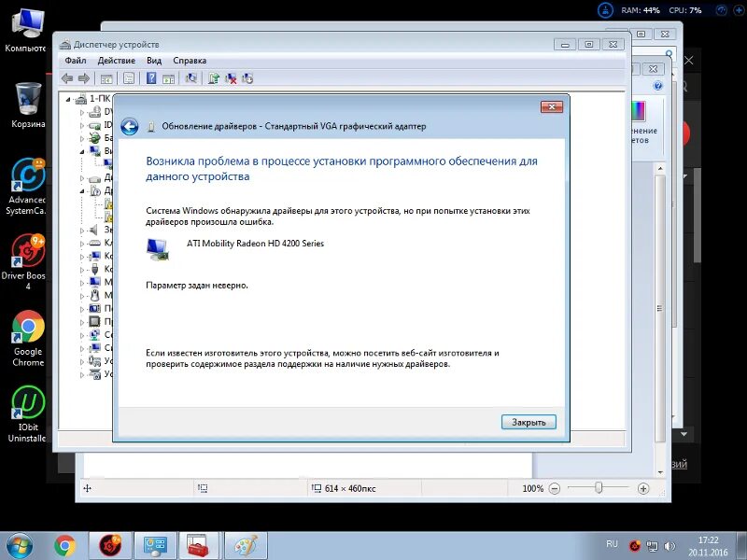
Task: Launch Advanced SystemCare desktop shortcut
Action: coord(27,187)
